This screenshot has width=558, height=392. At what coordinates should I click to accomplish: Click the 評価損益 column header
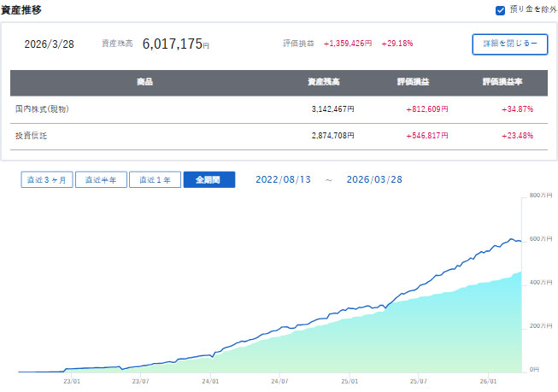coord(415,83)
